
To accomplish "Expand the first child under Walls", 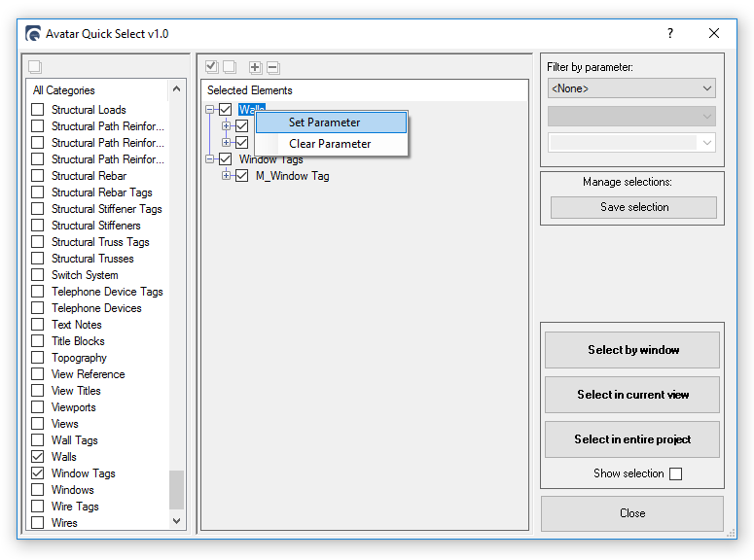I will pos(226,126).
